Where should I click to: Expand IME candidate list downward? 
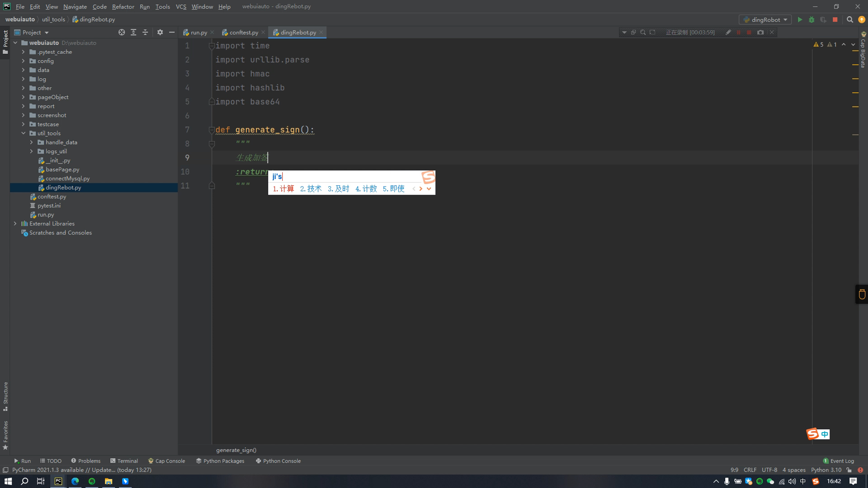[x=429, y=189]
